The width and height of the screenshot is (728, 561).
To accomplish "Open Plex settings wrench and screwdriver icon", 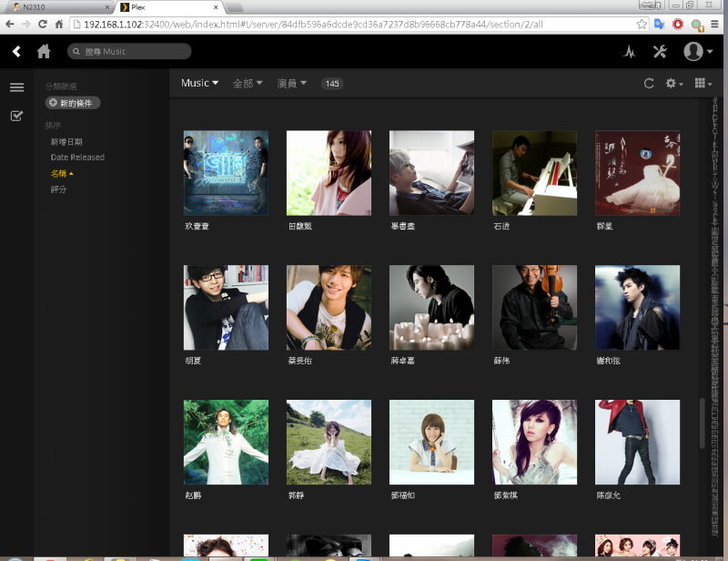I will [x=659, y=52].
